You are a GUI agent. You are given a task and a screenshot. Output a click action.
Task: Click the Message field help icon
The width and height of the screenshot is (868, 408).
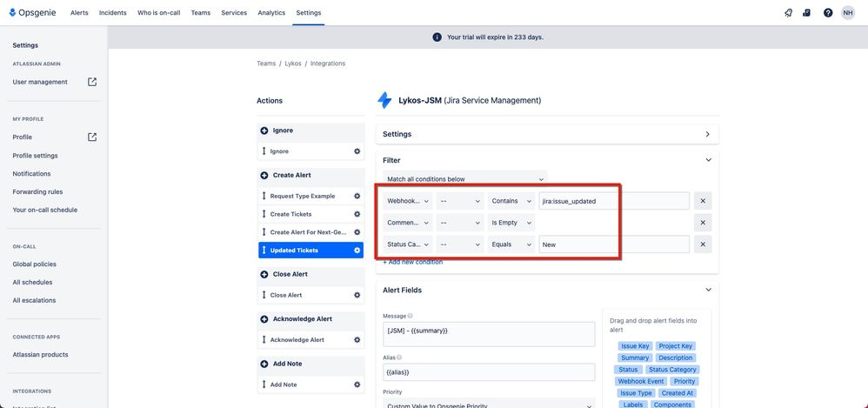pos(411,316)
